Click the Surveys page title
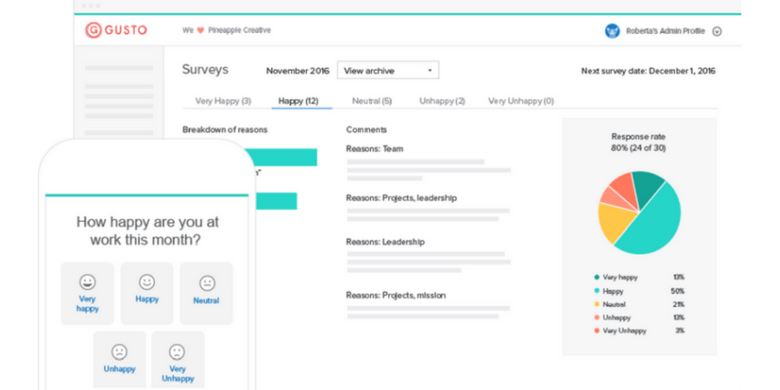 [205, 69]
